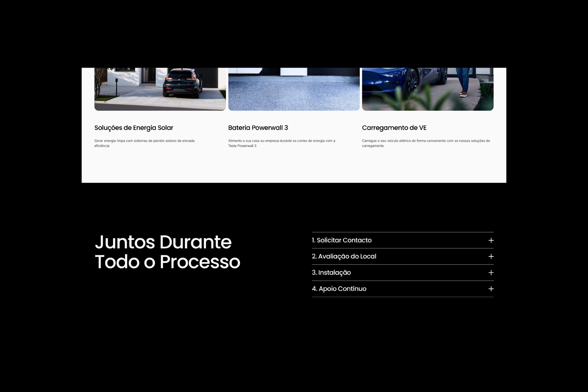Open the Bateria Powerwall 3 title
Screen dimensions: 588x392
click(x=258, y=128)
